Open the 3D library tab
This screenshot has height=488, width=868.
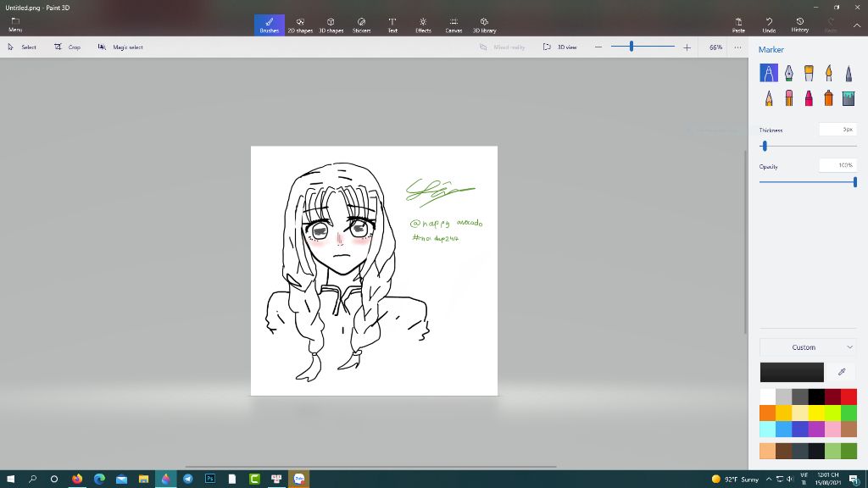pyautogui.click(x=484, y=25)
